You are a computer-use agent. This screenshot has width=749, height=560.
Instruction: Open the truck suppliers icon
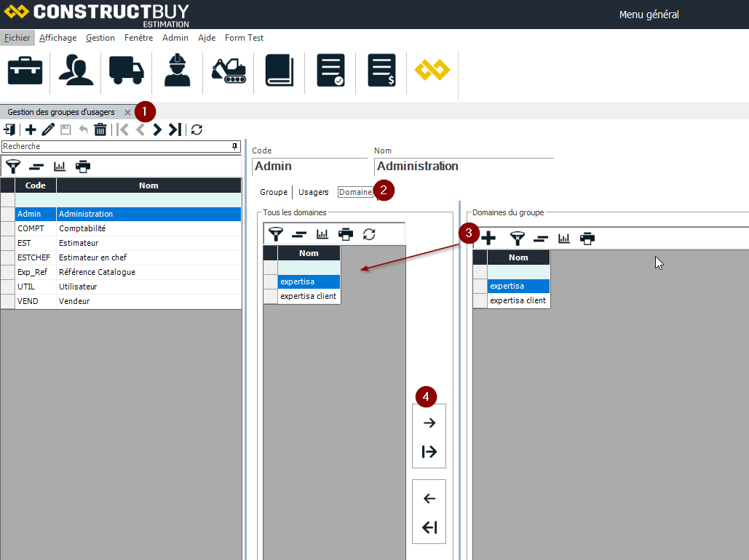127,71
